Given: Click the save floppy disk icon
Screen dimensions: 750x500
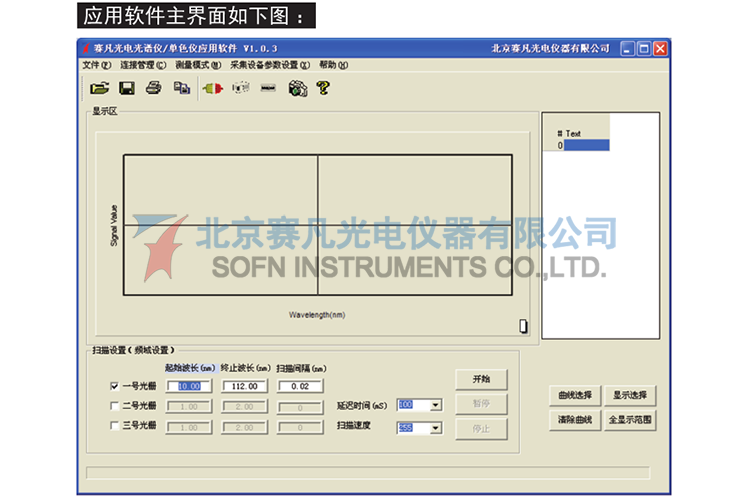Looking at the screenshot, I should click(x=127, y=88).
